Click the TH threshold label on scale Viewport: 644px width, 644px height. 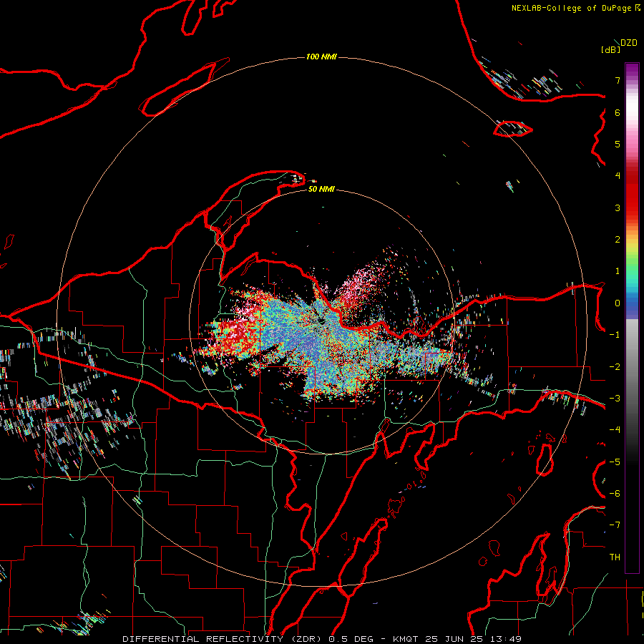[615, 557]
